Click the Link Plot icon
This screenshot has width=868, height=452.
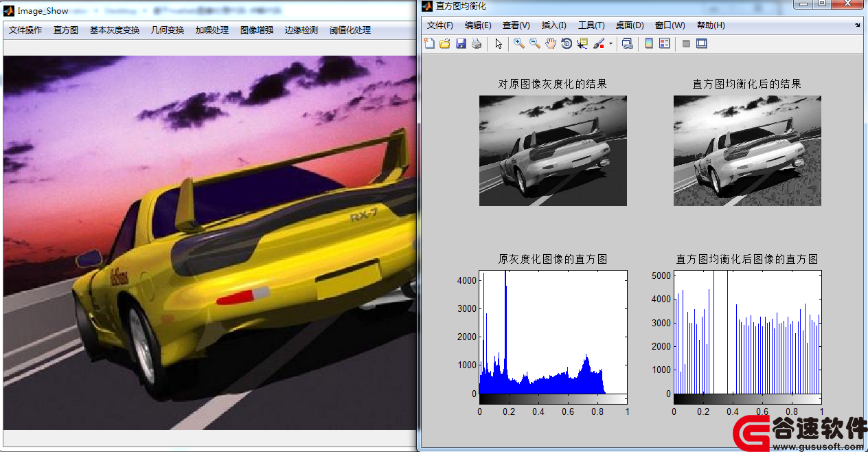(x=627, y=44)
